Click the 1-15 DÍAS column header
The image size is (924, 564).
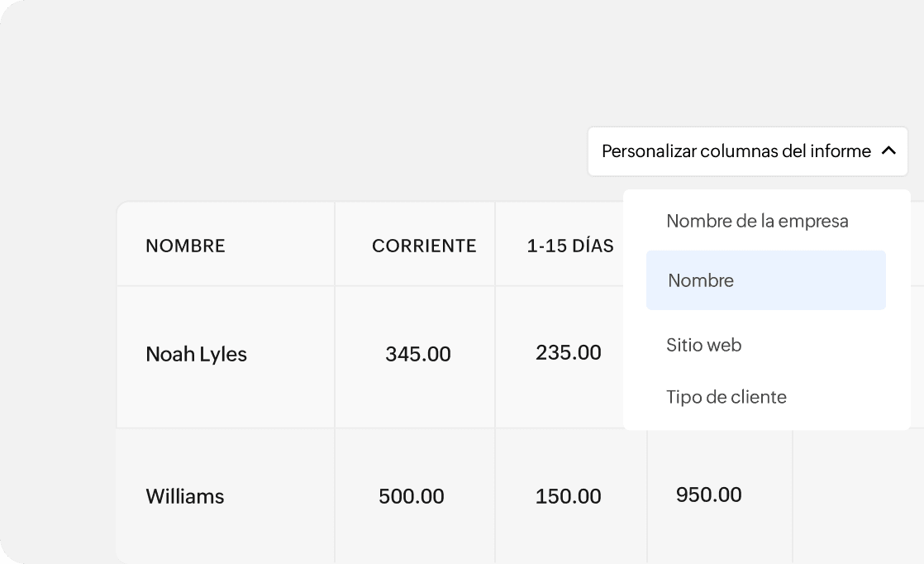coord(570,246)
